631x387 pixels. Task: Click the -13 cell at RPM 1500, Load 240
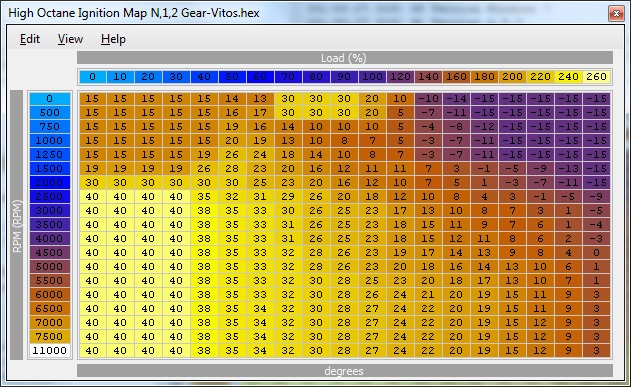pos(568,169)
